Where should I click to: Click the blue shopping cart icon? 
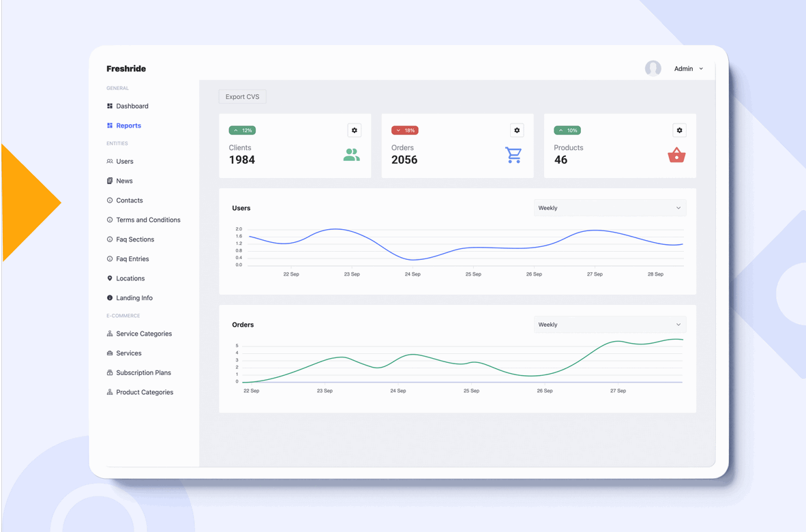click(513, 156)
